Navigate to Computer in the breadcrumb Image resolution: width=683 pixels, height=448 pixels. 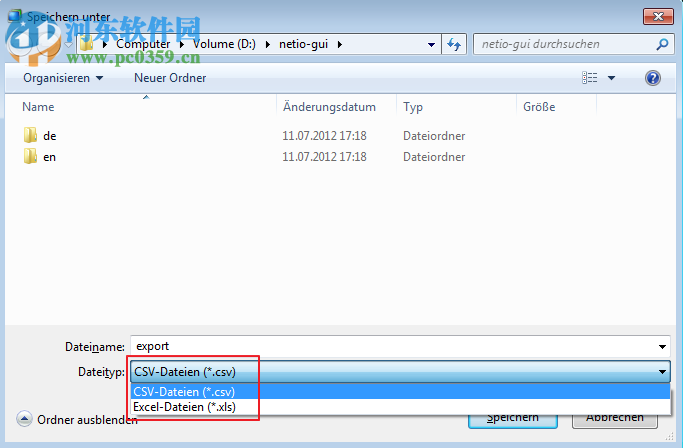click(x=143, y=44)
